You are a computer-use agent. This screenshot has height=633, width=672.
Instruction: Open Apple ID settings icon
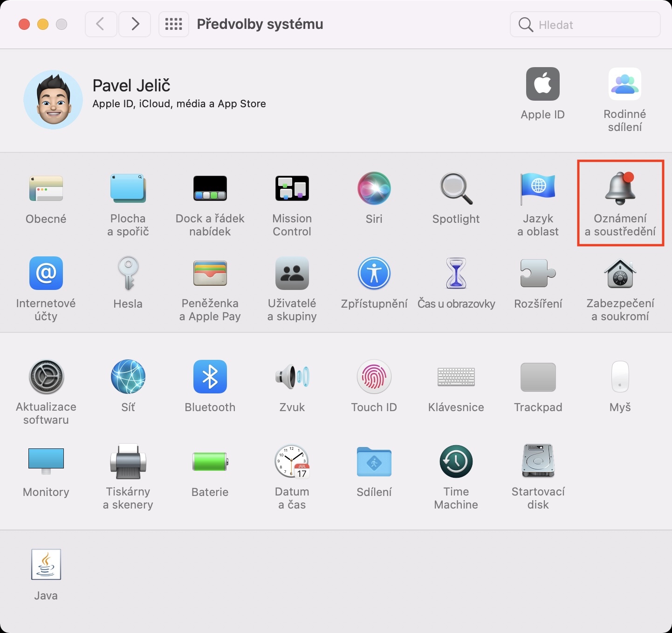click(543, 84)
